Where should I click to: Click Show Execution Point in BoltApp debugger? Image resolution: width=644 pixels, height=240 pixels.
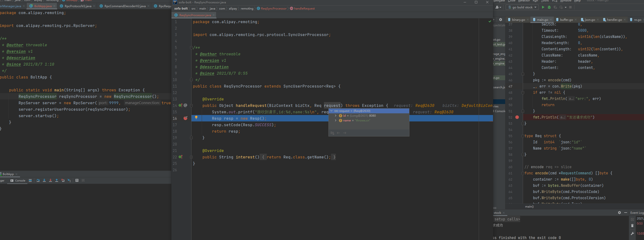pos(30,180)
